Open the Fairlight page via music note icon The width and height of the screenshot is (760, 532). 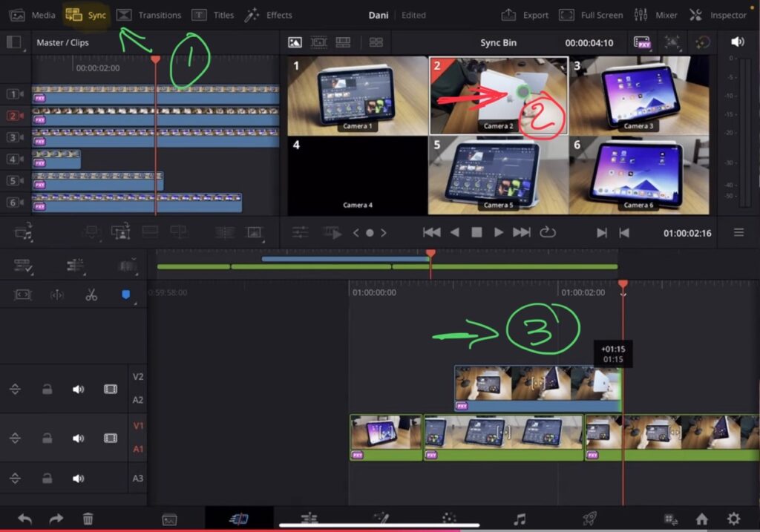(521, 519)
